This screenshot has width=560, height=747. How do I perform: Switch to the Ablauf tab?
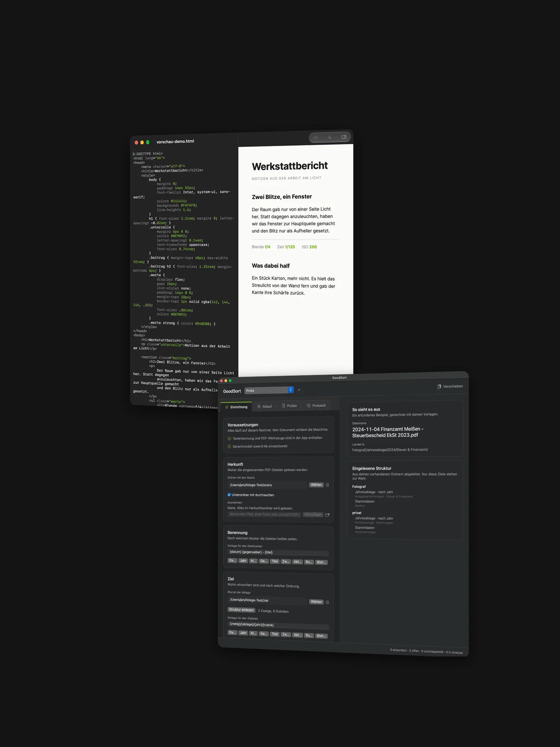tap(265, 406)
